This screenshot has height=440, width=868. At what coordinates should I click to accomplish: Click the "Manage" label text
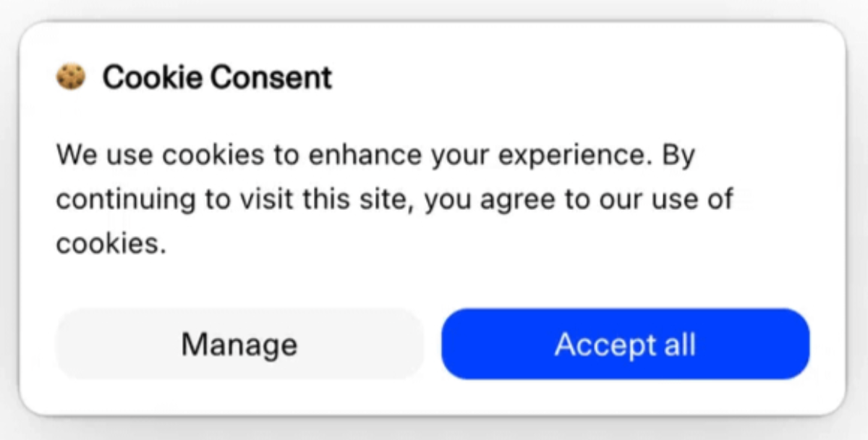click(x=239, y=344)
